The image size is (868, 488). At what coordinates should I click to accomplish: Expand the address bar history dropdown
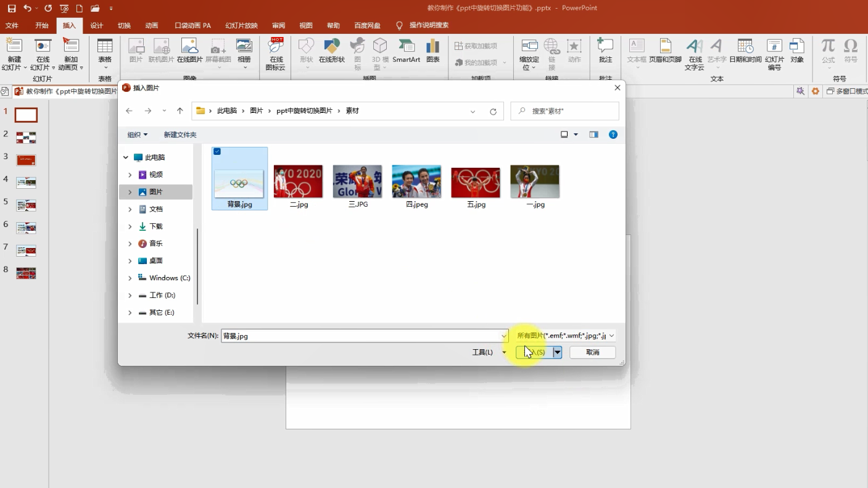coord(473,112)
